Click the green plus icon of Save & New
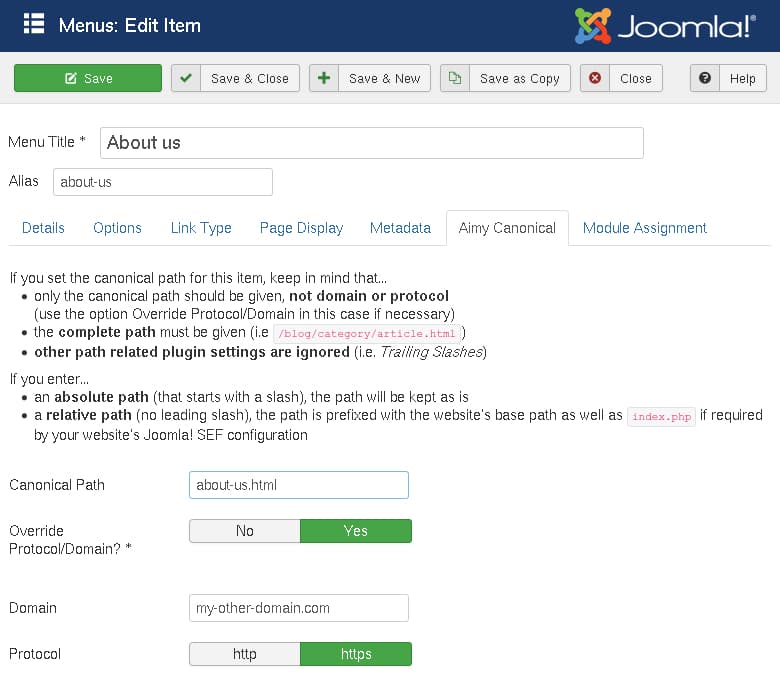780x675 pixels. click(x=324, y=78)
